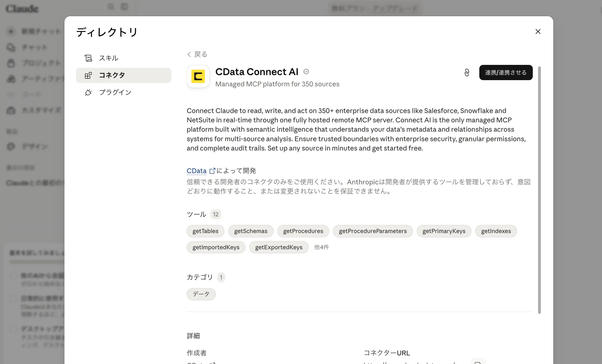
Task: Click the verified badge beside CData Connect AI
Action: 306,72
